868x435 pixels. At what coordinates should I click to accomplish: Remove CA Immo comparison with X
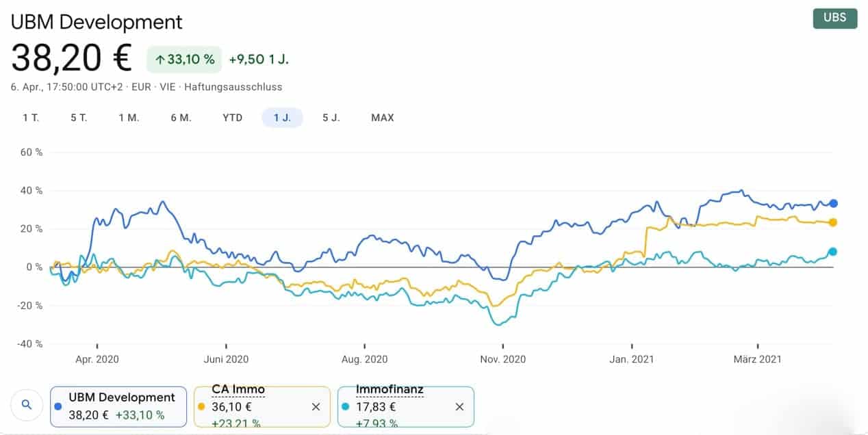316,406
